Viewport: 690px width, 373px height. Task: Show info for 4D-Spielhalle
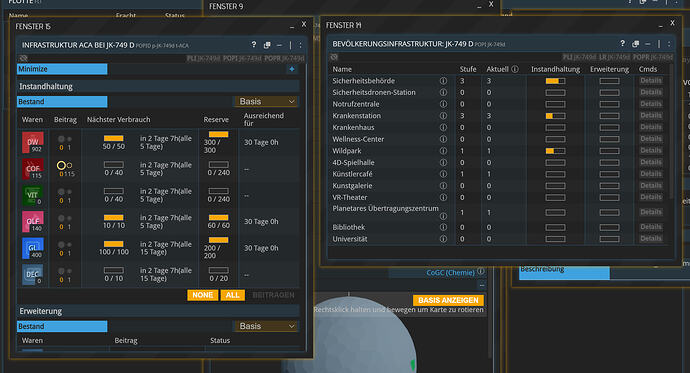(443, 162)
